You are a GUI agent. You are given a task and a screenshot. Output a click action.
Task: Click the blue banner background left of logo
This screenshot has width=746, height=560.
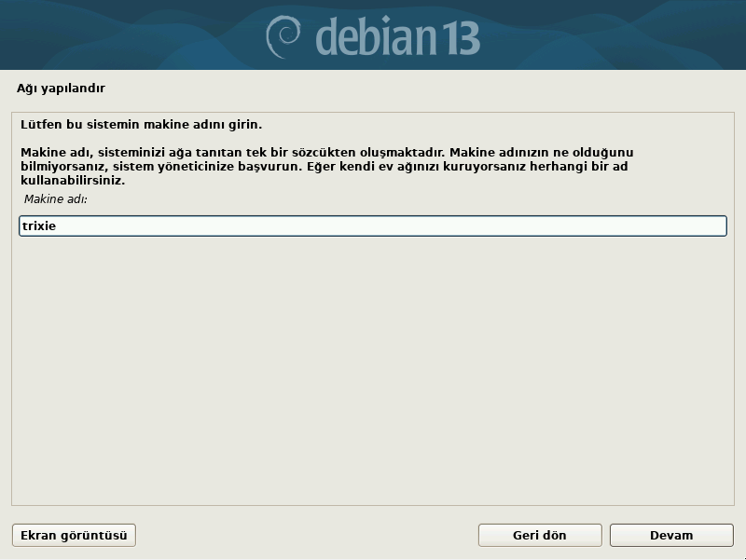(x=129, y=35)
